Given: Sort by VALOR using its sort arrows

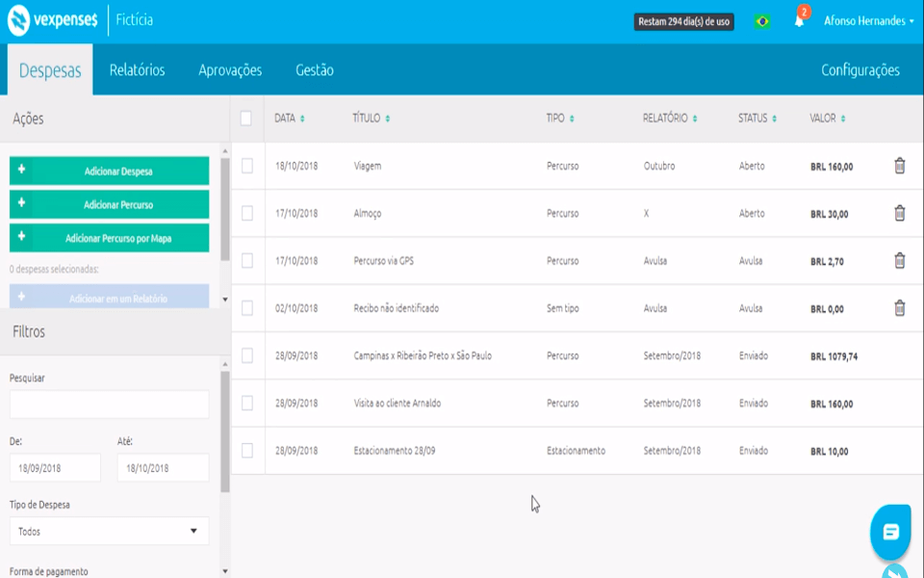Looking at the screenshot, I should coord(843,119).
